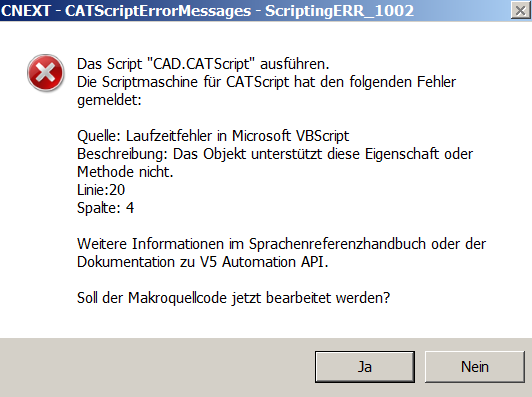532x397 pixels.
Task: Close the CATScriptErrorMessages dialog with X
Action: click(x=520, y=11)
